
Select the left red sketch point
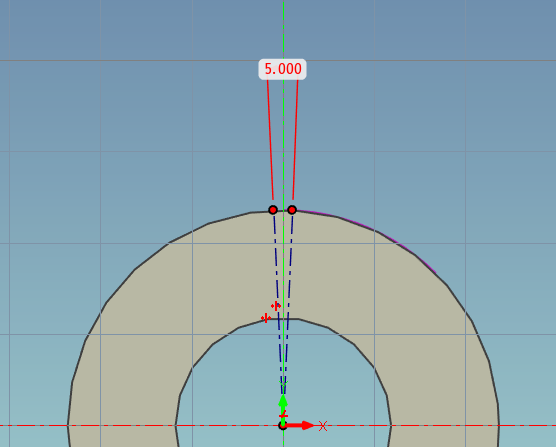pyautogui.click(x=273, y=210)
